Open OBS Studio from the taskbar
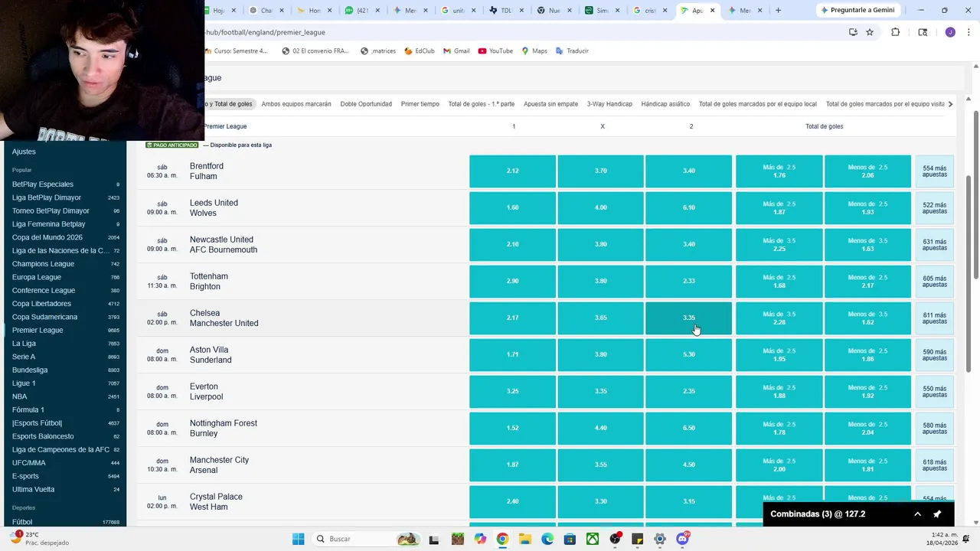This screenshot has width=980, height=551. click(x=615, y=539)
